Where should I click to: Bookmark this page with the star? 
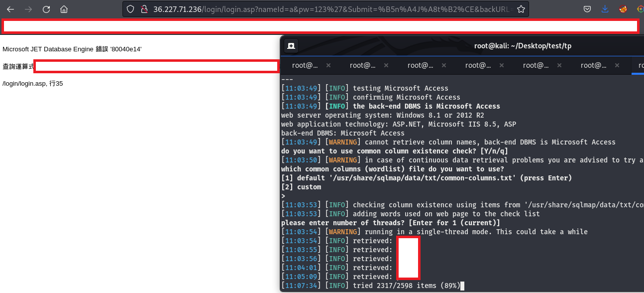tap(521, 9)
